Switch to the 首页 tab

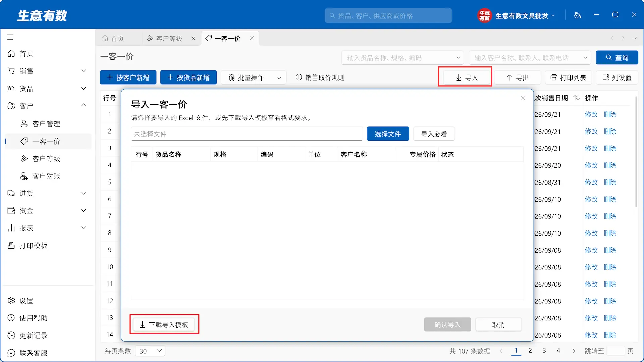(x=113, y=38)
